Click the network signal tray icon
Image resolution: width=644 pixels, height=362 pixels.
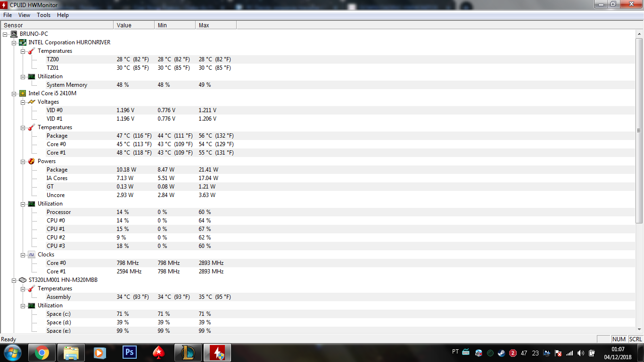(x=570, y=353)
